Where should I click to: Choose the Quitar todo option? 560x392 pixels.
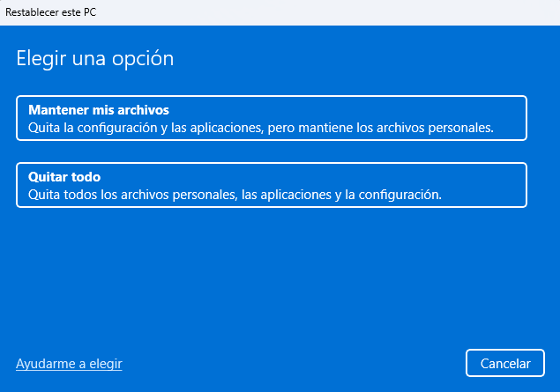(272, 185)
